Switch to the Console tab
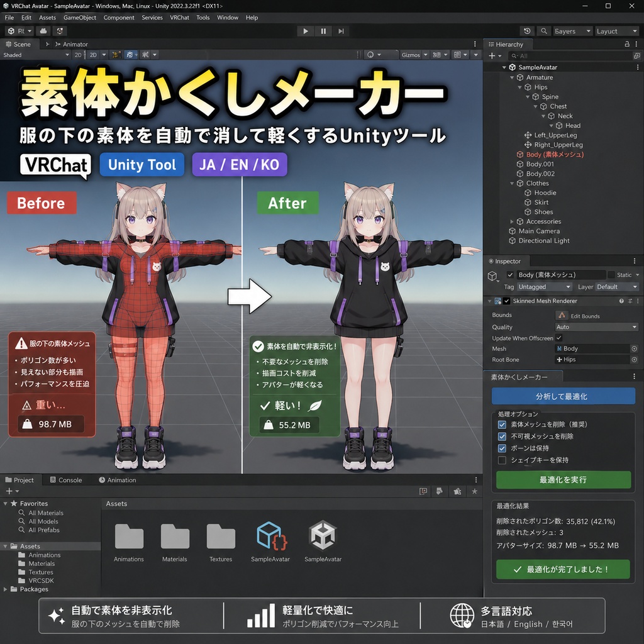The width and height of the screenshot is (644, 644). pos(65,480)
